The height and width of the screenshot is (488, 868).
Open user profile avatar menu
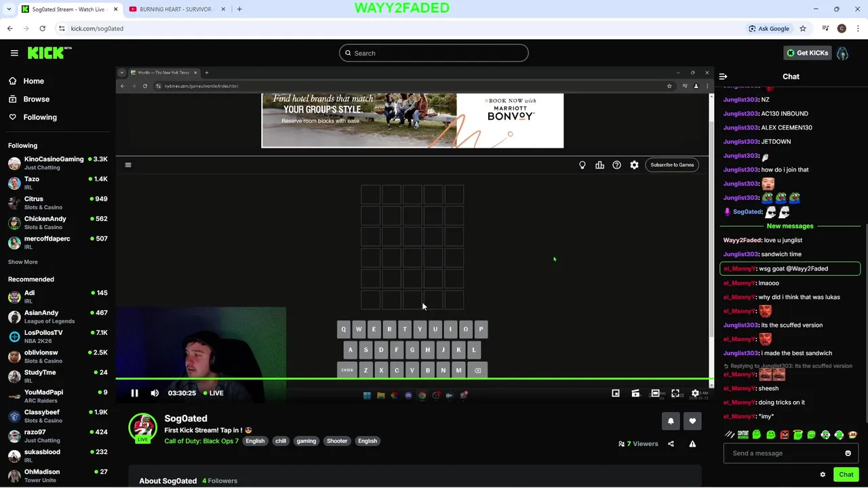(842, 53)
